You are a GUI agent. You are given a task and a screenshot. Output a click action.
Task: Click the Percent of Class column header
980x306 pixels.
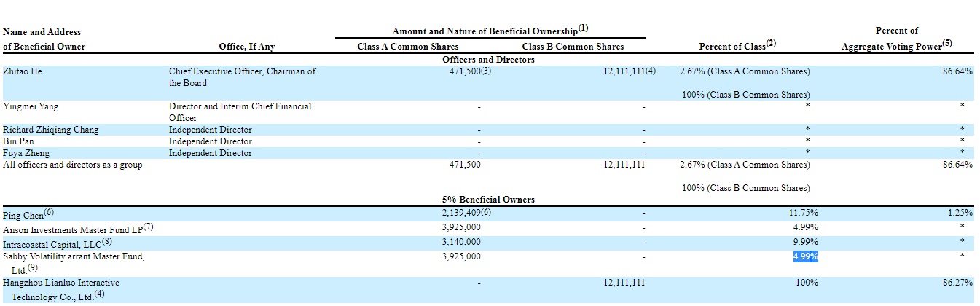pyautogui.click(x=737, y=46)
